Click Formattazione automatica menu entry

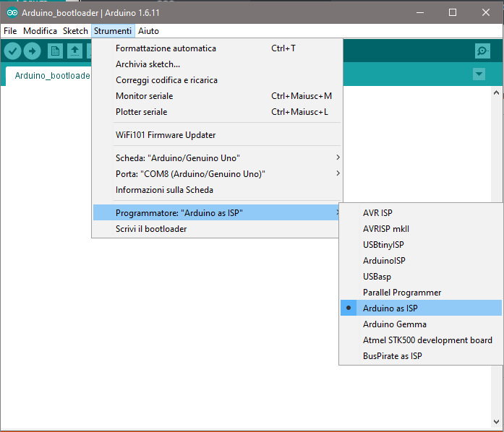pos(217,48)
